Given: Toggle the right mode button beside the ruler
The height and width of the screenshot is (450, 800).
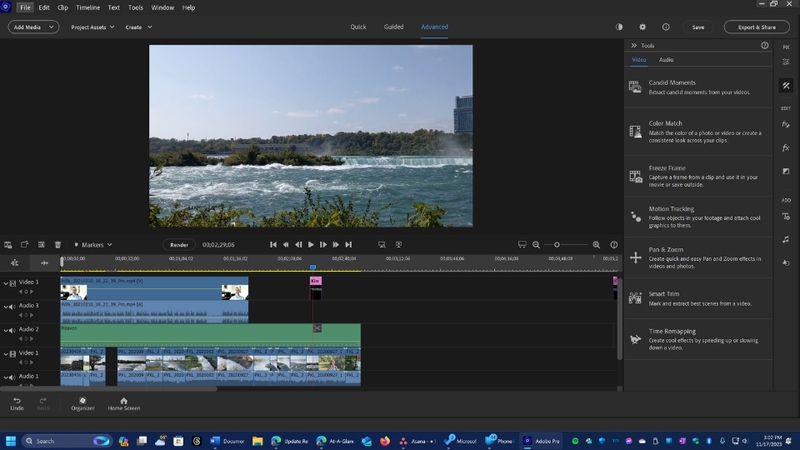Looking at the screenshot, I should click(44, 263).
